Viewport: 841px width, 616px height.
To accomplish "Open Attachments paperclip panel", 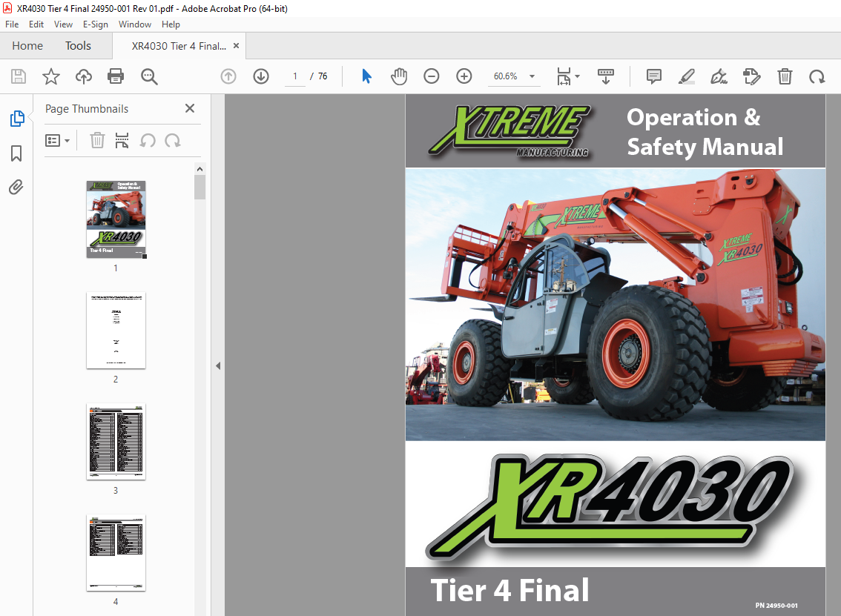I will (16, 187).
